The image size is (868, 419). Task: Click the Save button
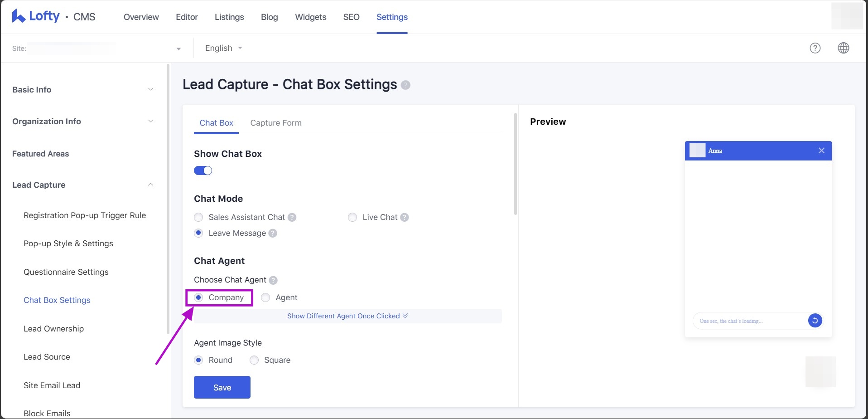point(222,387)
